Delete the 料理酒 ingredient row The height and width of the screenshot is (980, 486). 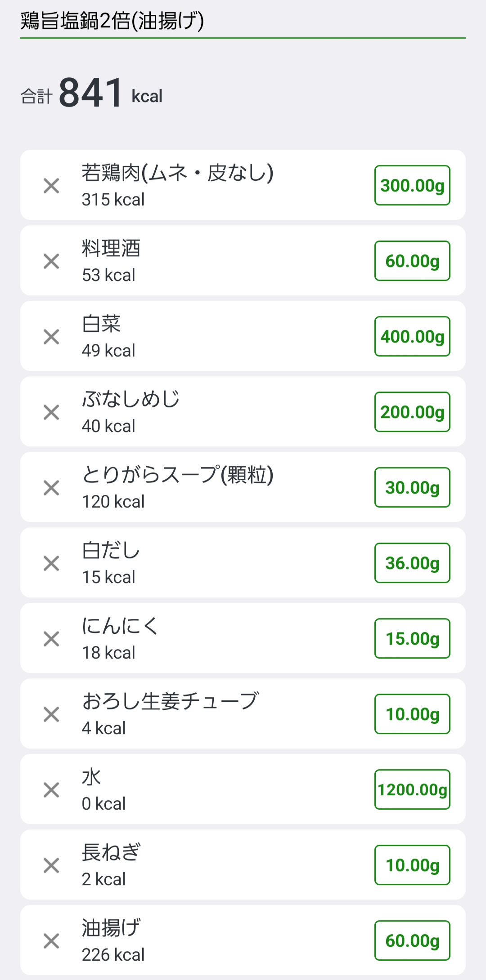(51, 261)
